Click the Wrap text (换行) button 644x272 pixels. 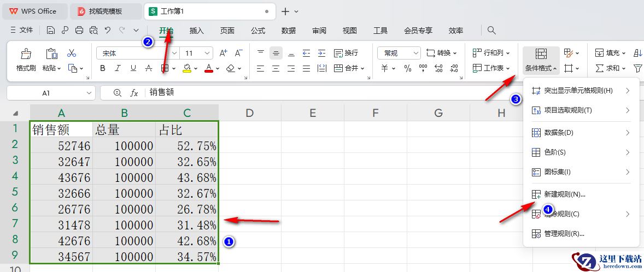[x=346, y=53]
